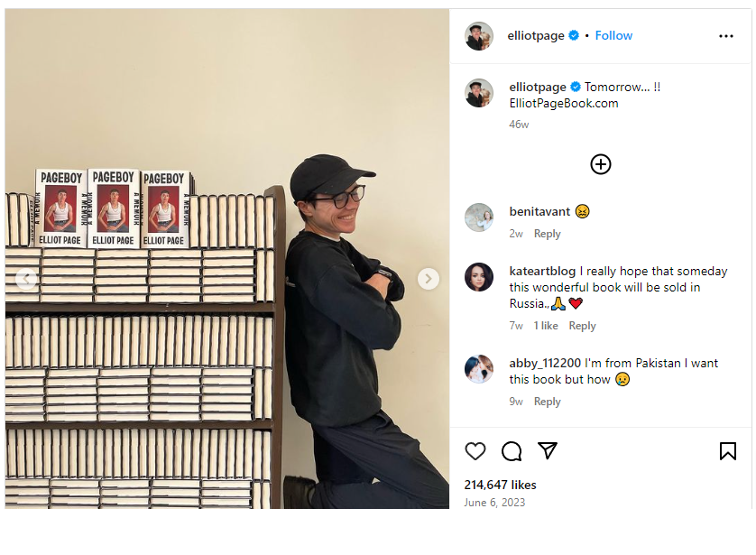Open elliotpage profile from header username
The height and width of the screenshot is (555, 756).
click(x=536, y=36)
